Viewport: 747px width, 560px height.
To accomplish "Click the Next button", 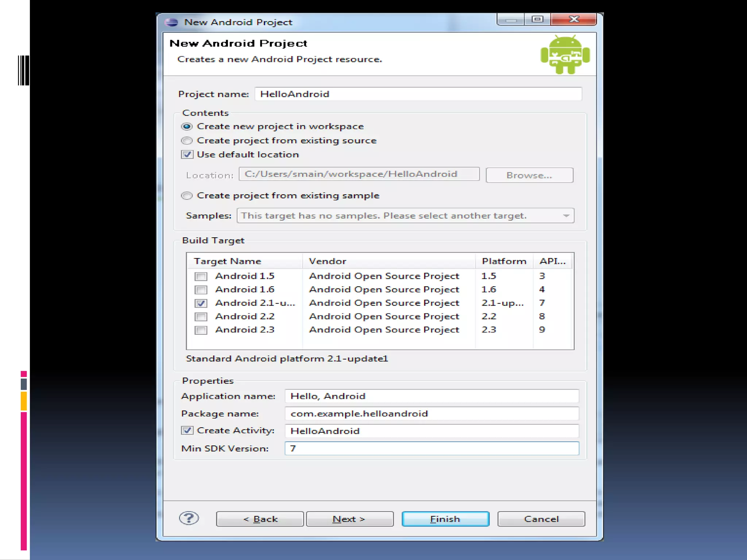I will click(x=349, y=519).
